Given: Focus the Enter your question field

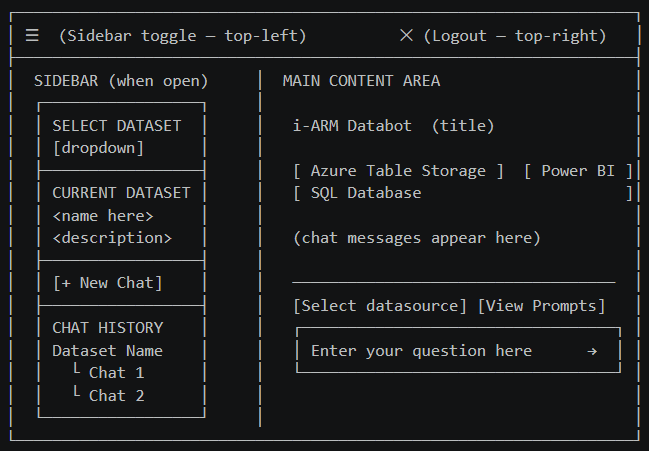Looking at the screenshot, I should (421, 351).
